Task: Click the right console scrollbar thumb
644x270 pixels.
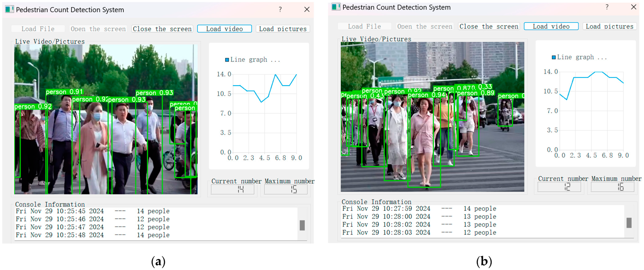Action: click(629, 223)
